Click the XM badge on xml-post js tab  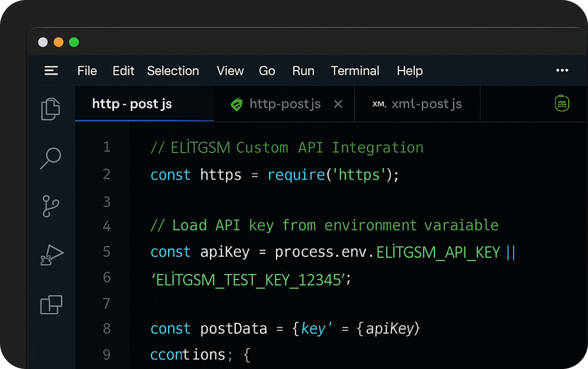(379, 104)
